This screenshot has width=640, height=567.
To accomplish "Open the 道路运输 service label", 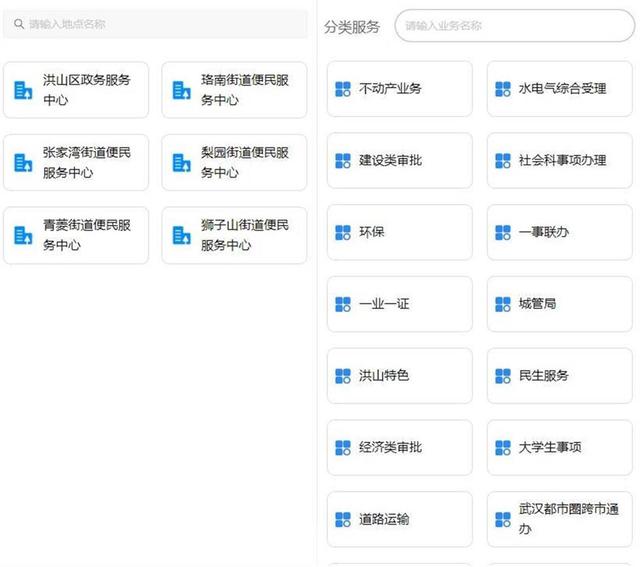I will coord(384,519).
